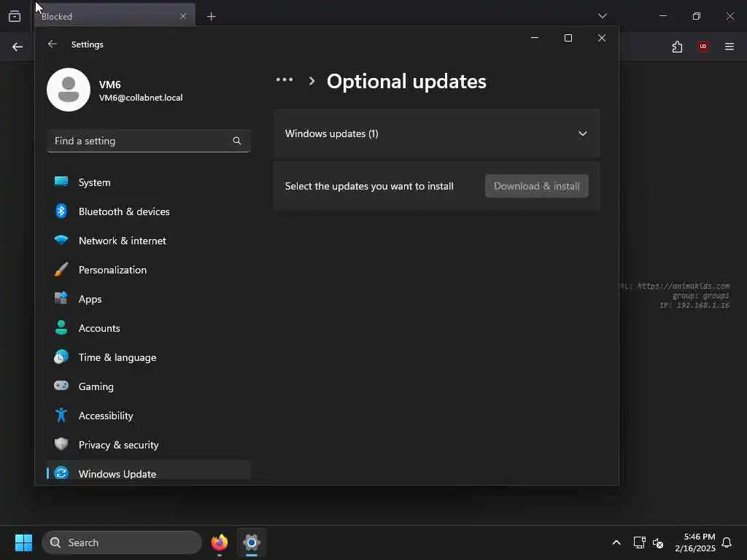Click the Gaming controller icon
Screen dimensions: 747x560
coord(61,386)
